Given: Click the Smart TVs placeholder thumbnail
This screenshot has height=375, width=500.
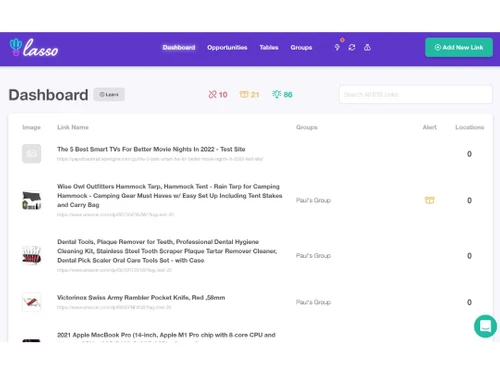Looking at the screenshot, I should 32,154.
